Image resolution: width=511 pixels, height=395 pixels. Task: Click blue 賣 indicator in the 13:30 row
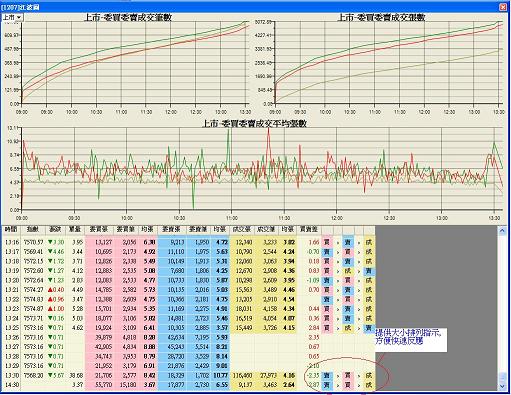coord(326,375)
